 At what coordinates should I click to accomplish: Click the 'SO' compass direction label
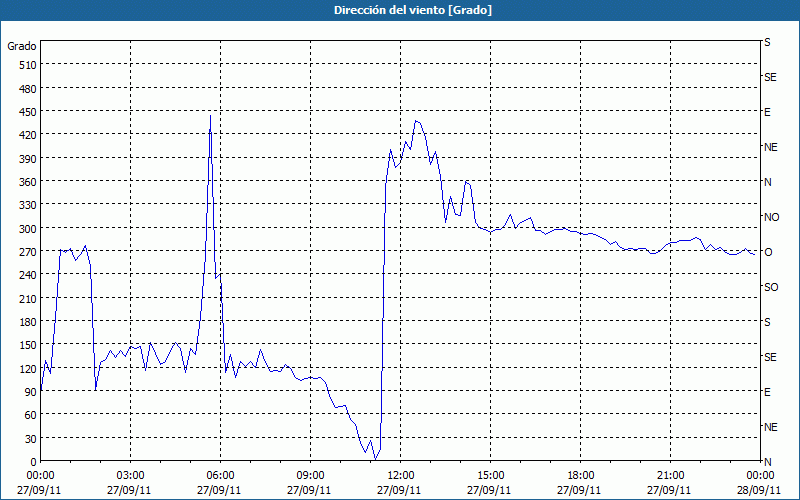[771, 287]
